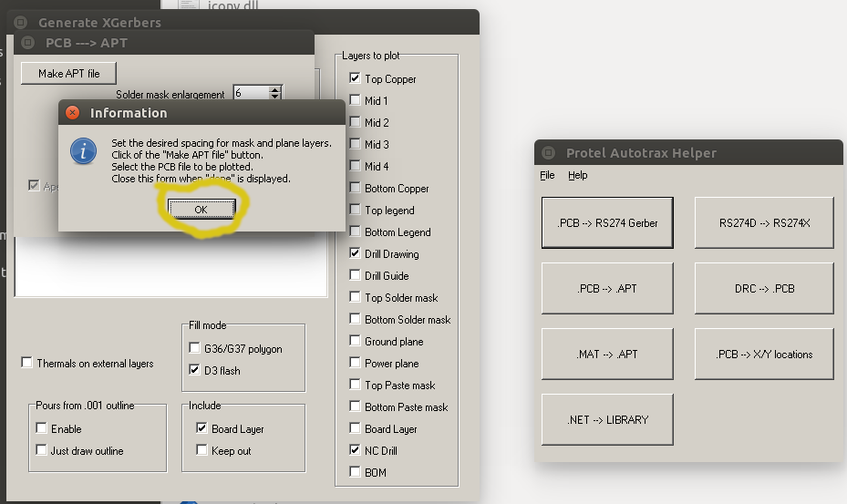
Task: Click OK in the Information dialog
Action: pos(201,209)
